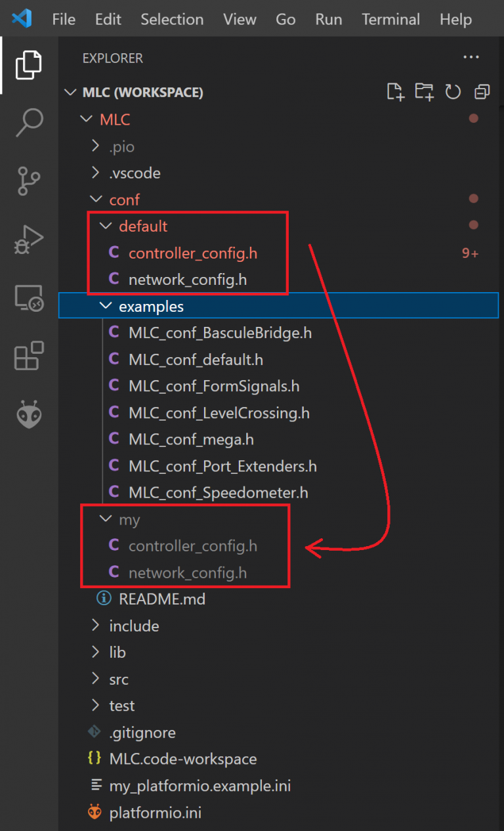Image resolution: width=504 pixels, height=831 pixels.
Task: Collapse all folders in Explorer
Action: (482, 92)
